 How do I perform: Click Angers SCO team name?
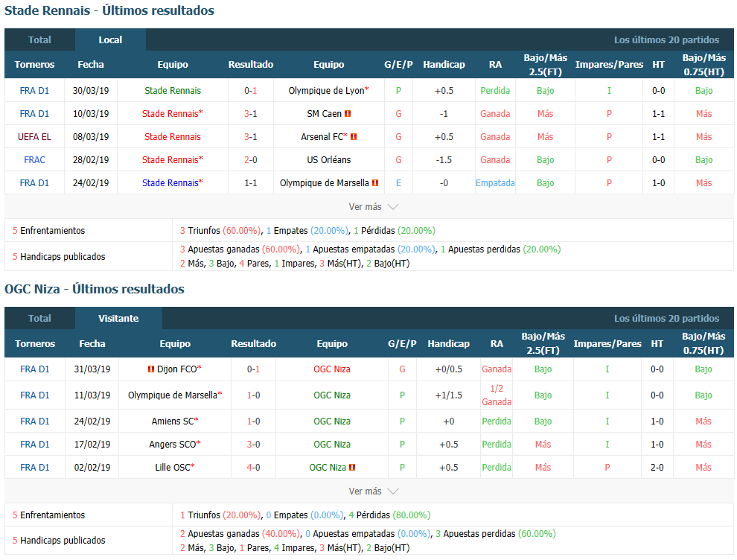[x=173, y=445]
